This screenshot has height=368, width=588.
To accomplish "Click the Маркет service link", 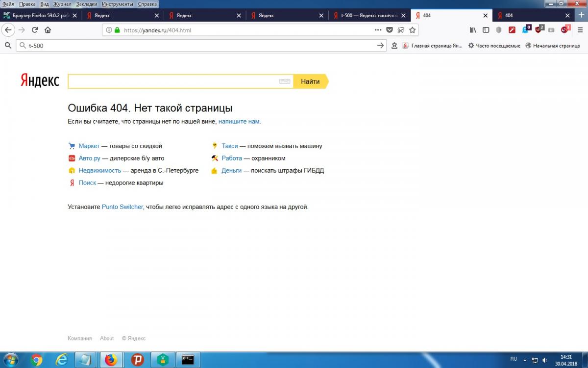I will (89, 146).
